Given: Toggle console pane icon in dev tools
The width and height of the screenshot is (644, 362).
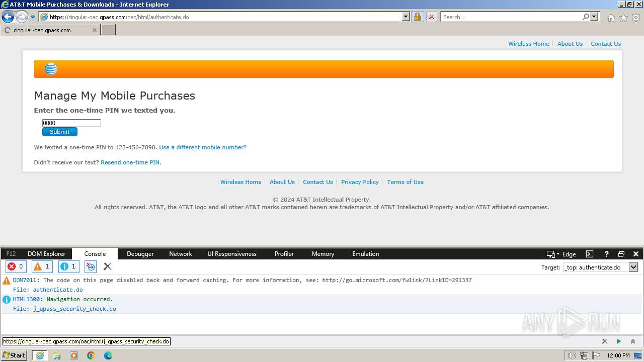Looking at the screenshot, I should coord(590,254).
